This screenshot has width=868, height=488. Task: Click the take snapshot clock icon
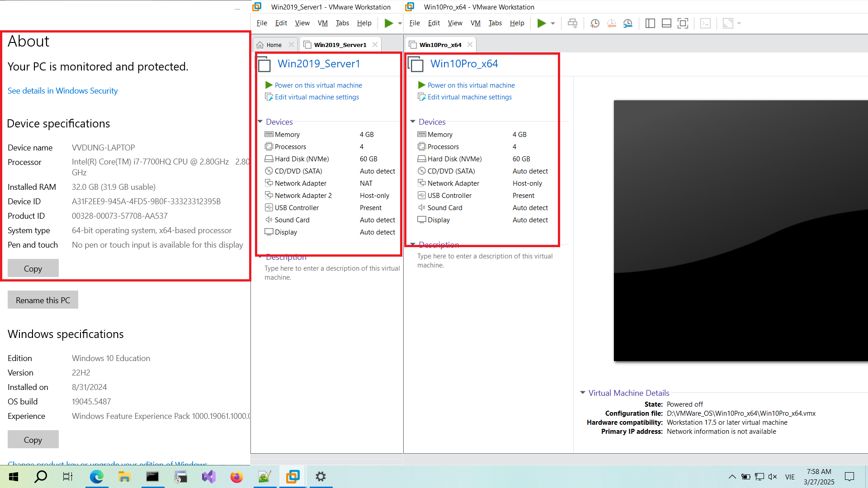[x=595, y=23]
